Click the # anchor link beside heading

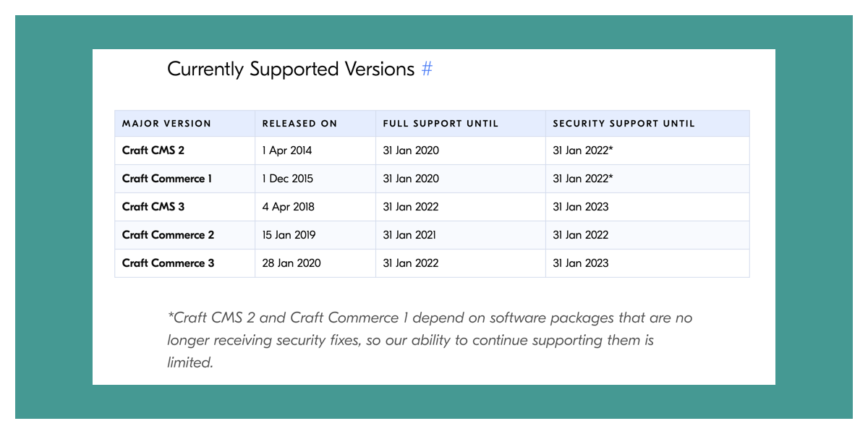click(427, 69)
